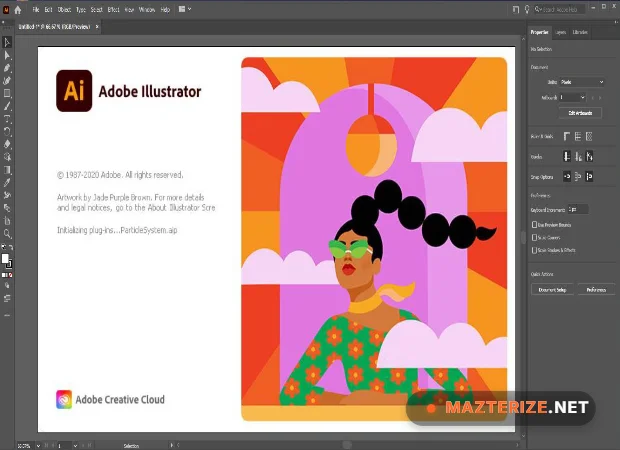Select the Type tool

7,119
